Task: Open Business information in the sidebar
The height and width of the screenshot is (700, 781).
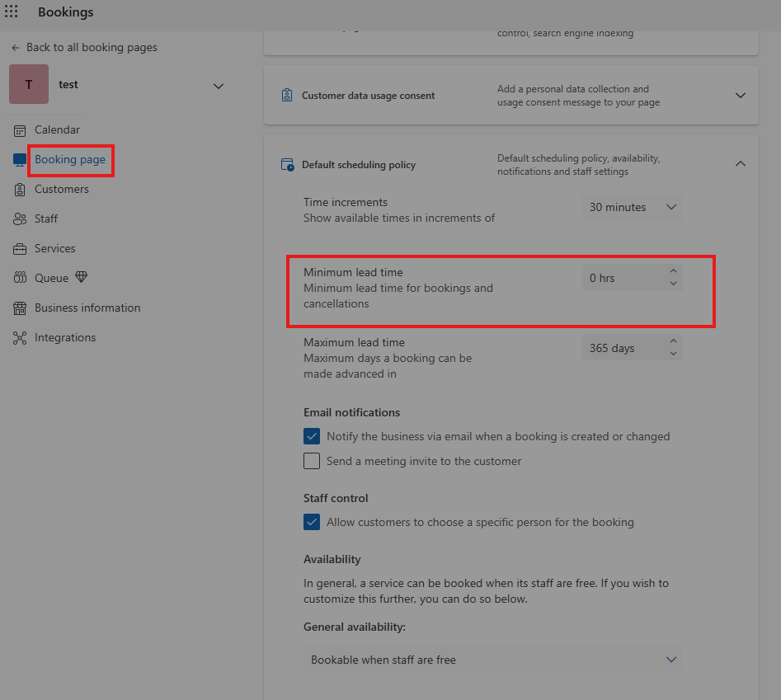Action: pyautogui.click(x=87, y=308)
